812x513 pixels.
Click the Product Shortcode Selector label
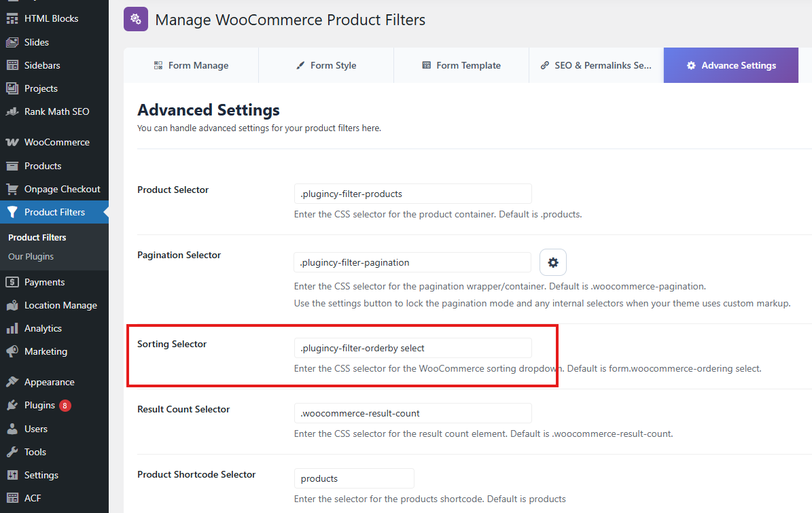click(x=196, y=474)
